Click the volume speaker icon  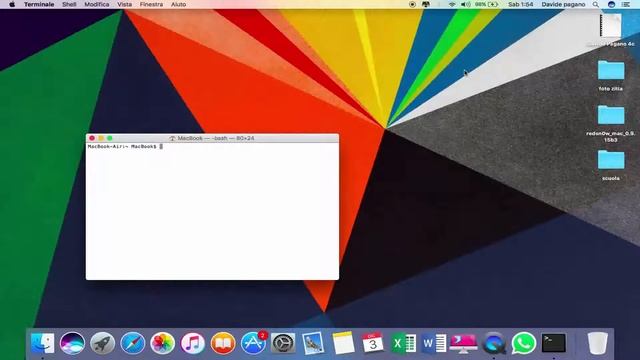pos(466,4)
